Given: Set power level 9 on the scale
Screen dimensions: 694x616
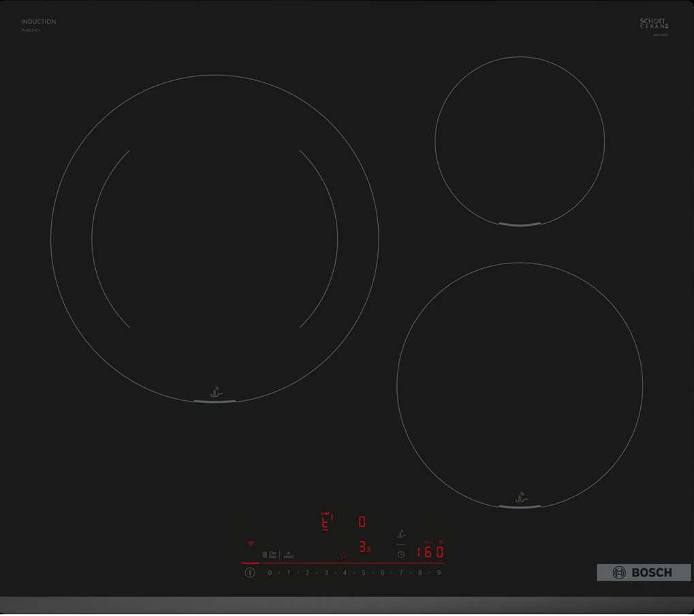Looking at the screenshot, I should pos(439,573).
